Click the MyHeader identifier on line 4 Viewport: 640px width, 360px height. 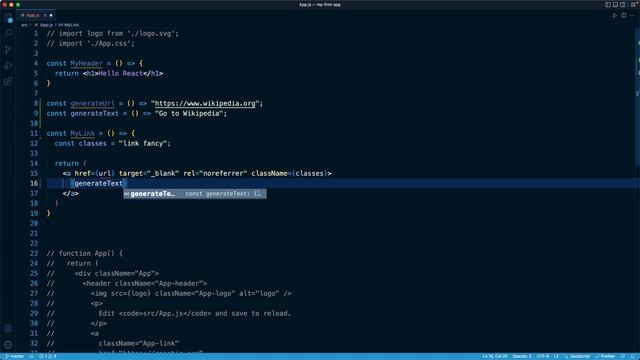click(x=86, y=63)
